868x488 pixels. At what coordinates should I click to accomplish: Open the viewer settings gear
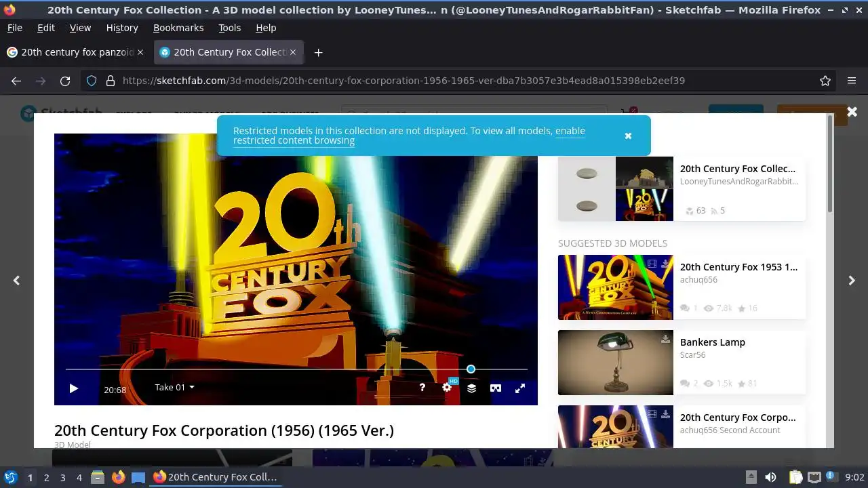pos(447,388)
